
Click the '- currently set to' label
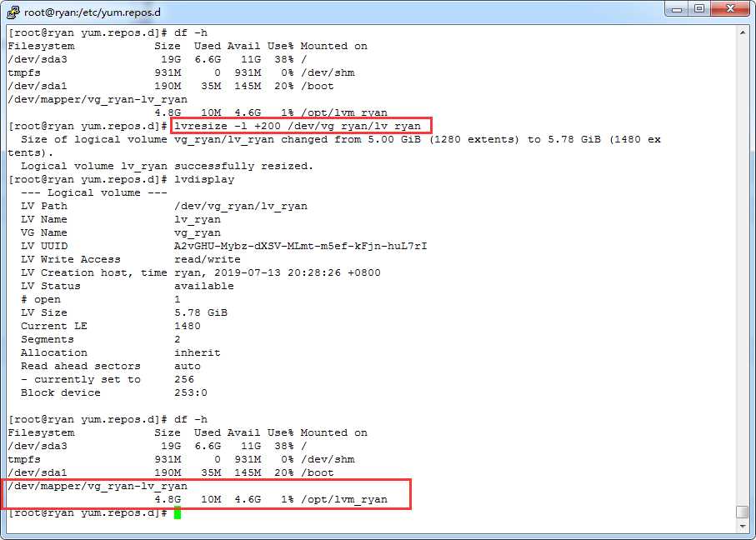coord(81,380)
